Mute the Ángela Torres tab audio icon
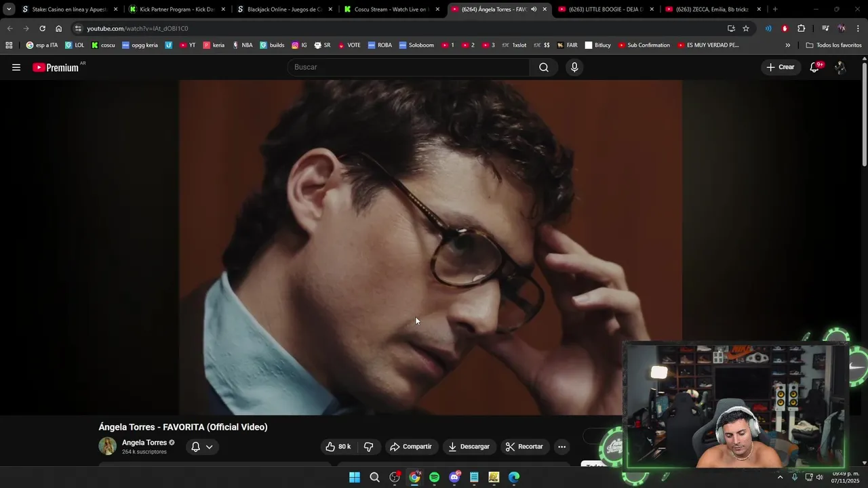Image resolution: width=868 pixels, height=488 pixels. tap(534, 9)
